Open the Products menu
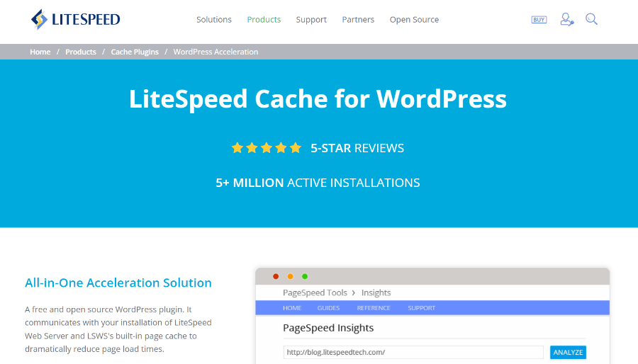The width and height of the screenshot is (638, 364). click(264, 20)
